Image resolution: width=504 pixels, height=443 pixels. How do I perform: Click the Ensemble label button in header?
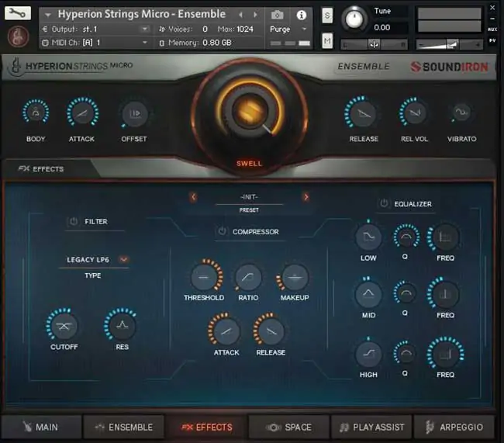coord(364,66)
